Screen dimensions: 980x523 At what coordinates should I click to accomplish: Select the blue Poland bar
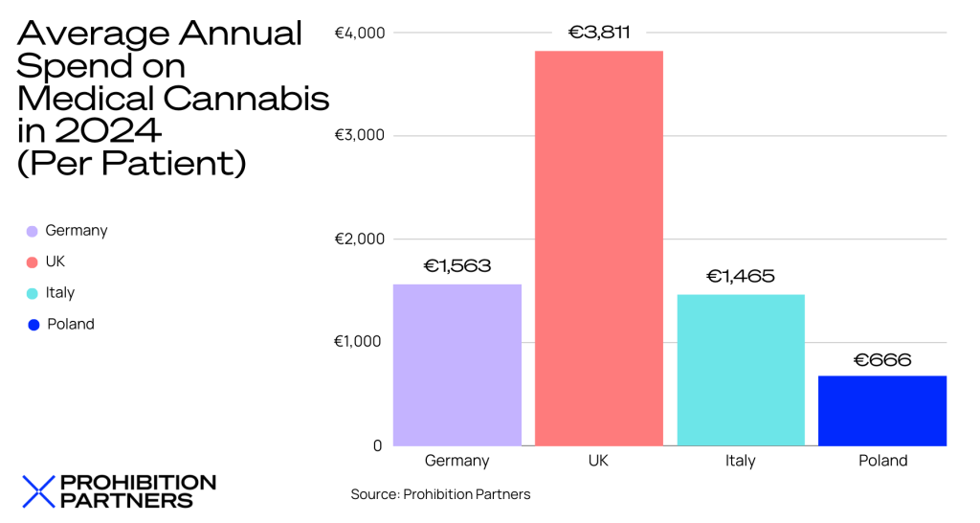coord(882,410)
